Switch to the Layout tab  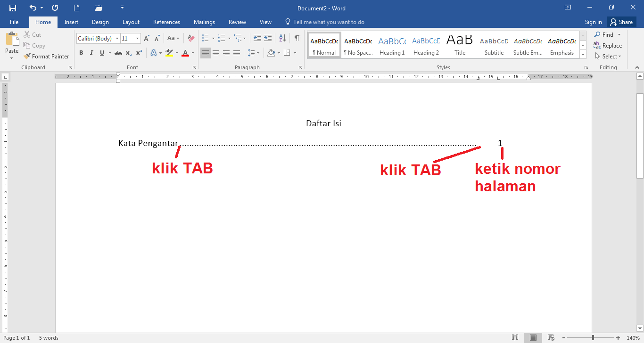coord(131,22)
